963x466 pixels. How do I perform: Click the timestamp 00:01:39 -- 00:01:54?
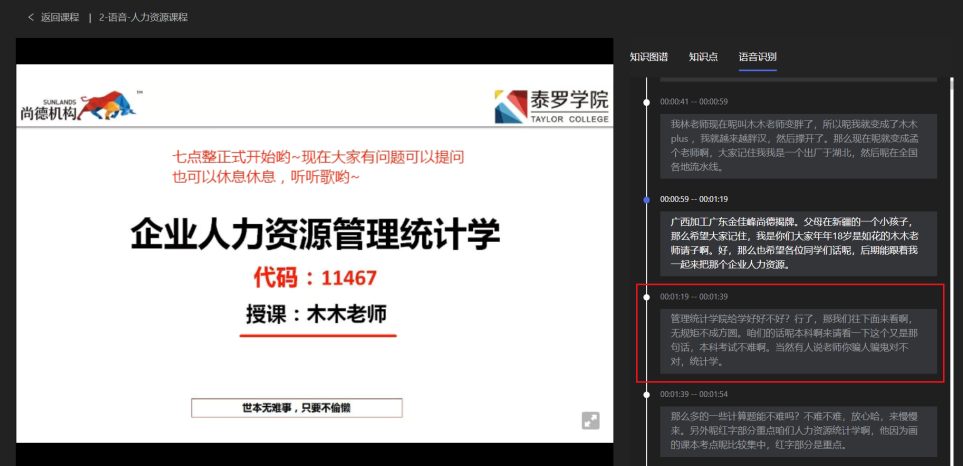(x=694, y=394)
